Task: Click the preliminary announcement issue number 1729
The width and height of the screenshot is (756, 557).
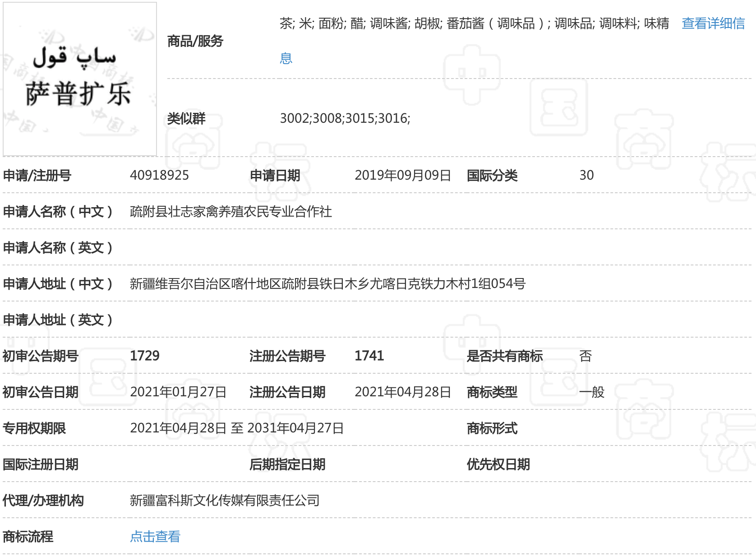Action: [144, 356]
